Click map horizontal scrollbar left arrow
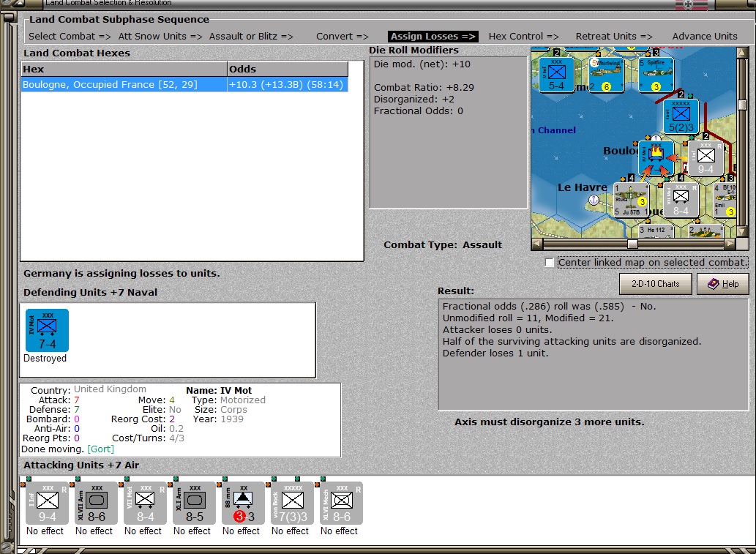Image resolution: width=756 pixels, height=554 pixels. point(536,244)
